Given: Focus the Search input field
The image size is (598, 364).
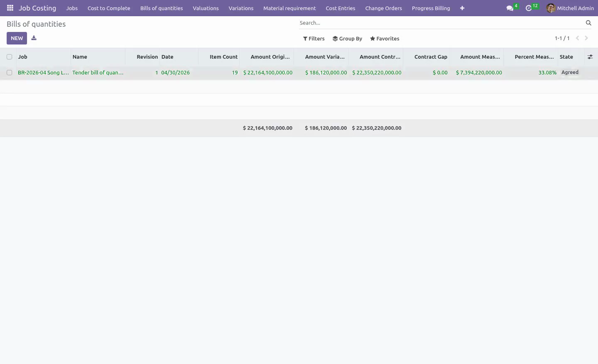Looking at the screenshot, I should 440,23.
